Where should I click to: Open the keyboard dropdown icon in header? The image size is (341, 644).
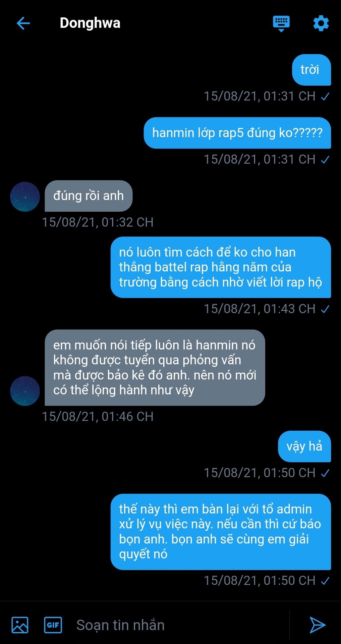pos(281,23)
